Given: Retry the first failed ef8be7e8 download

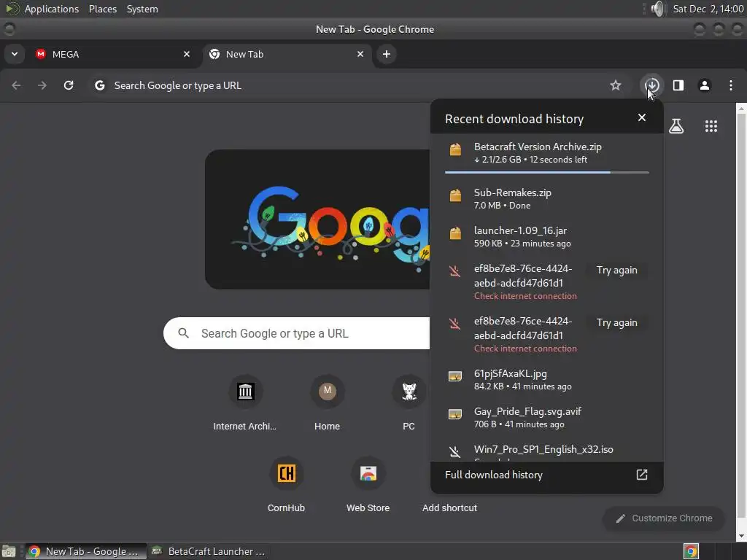Looking at the screenshot, I should 616,271.
